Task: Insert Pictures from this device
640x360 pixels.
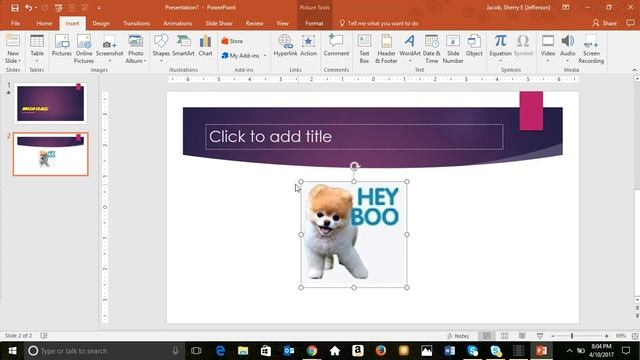Action: point(62,46)
